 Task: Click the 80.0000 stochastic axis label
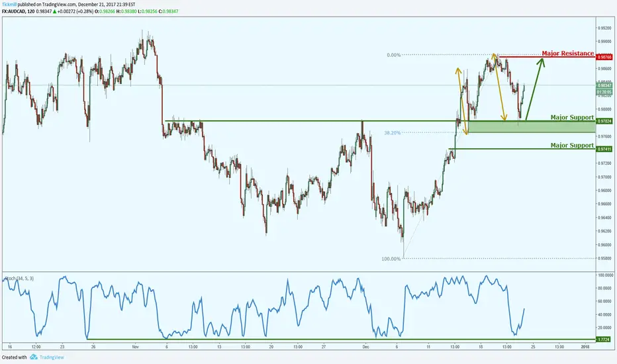[605, 289]
